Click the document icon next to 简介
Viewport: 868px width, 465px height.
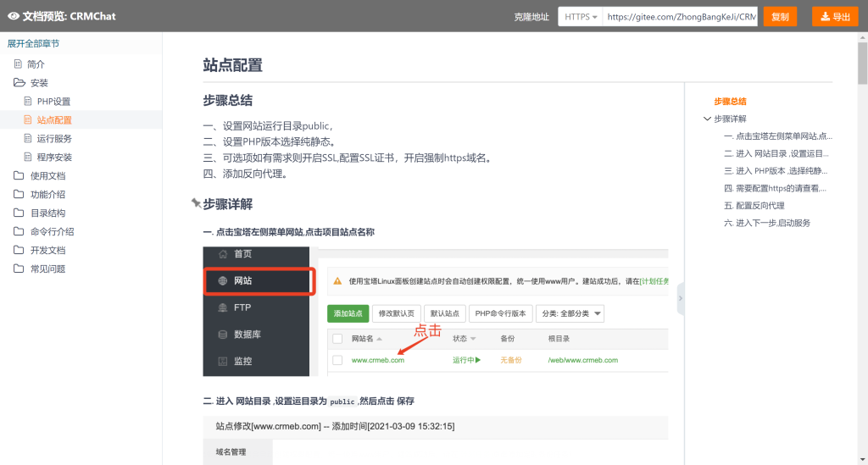tap(19, 64)
